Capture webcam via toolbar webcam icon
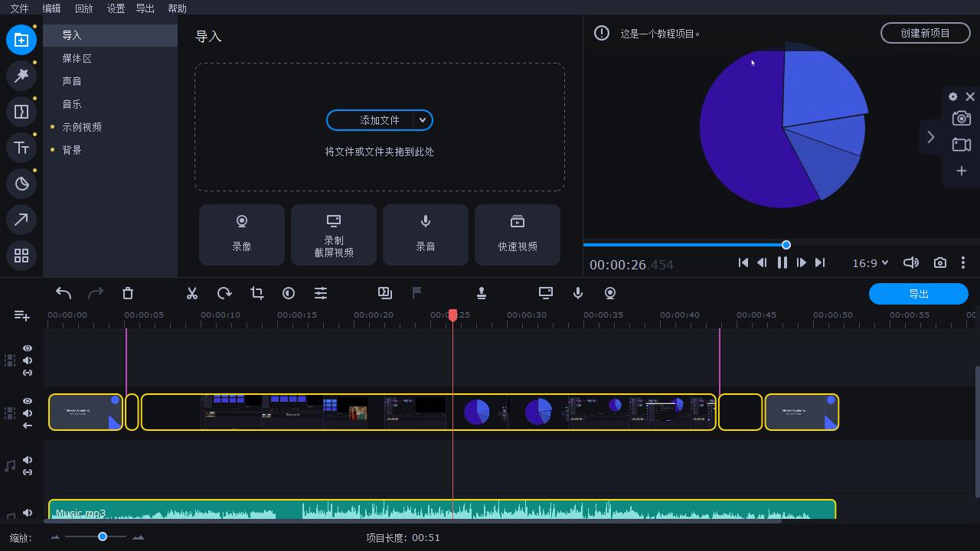 tap(610, 293)
